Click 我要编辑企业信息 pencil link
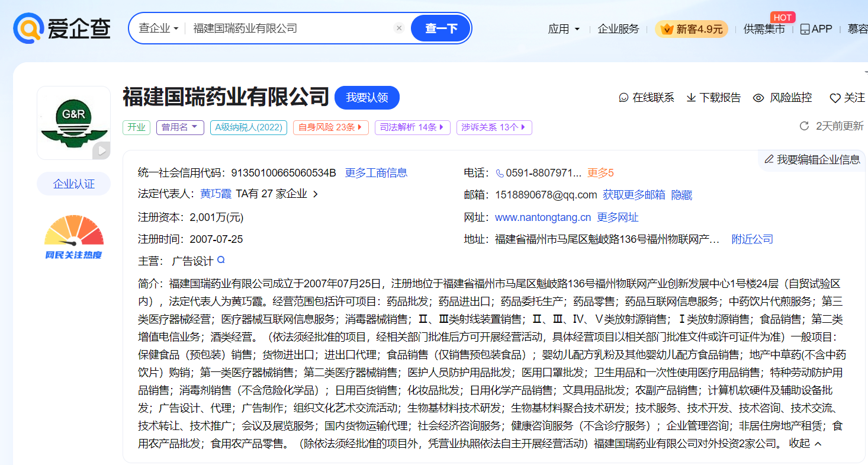This screenshot has width=868, height=465. click(x=812, y=159)
